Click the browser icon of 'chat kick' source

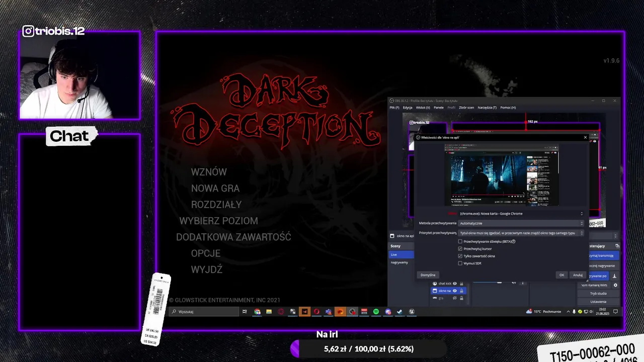coord(435,284)
